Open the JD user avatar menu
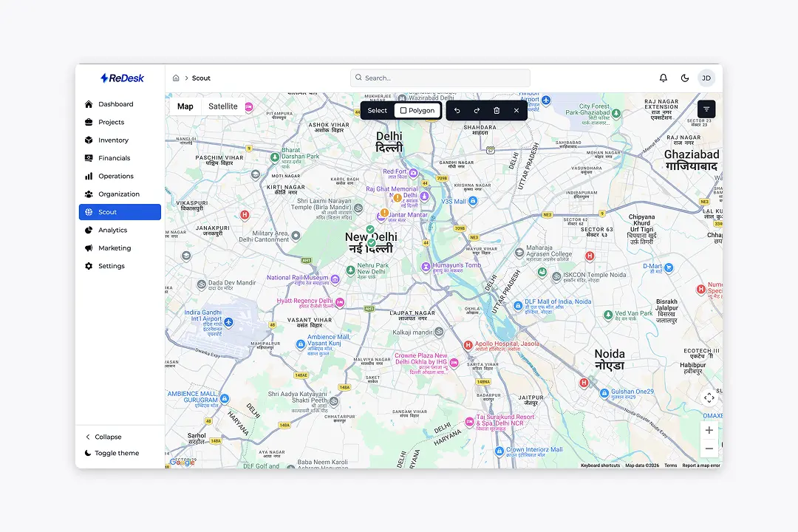 [x=706, y=78]
